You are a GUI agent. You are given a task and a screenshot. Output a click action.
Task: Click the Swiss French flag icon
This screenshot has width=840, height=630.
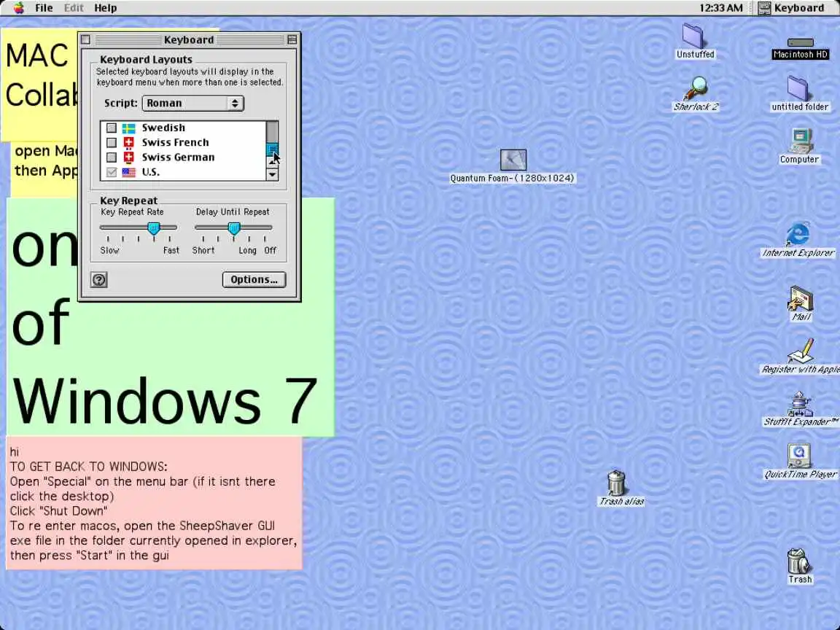click(128, 142)
